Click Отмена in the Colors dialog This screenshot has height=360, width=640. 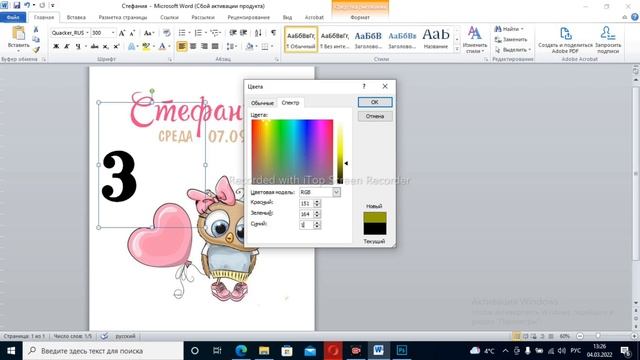[x=375, y=116]
